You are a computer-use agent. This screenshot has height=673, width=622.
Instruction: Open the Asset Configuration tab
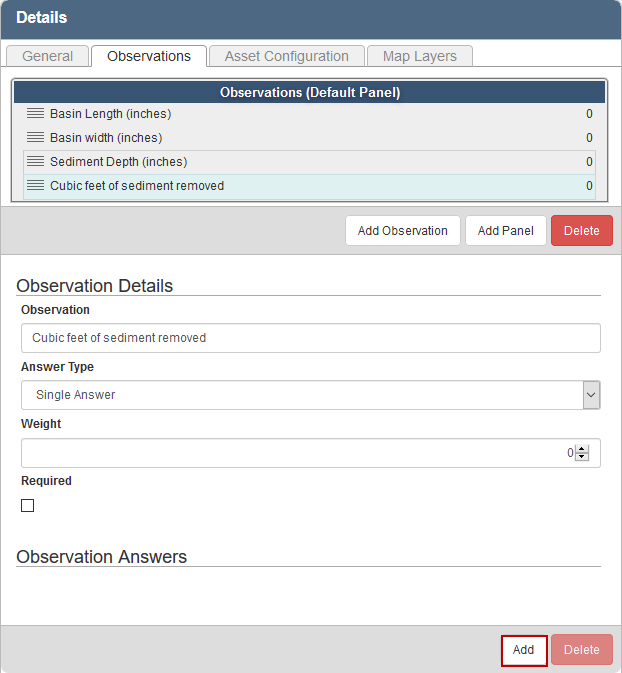pos(286,56)
